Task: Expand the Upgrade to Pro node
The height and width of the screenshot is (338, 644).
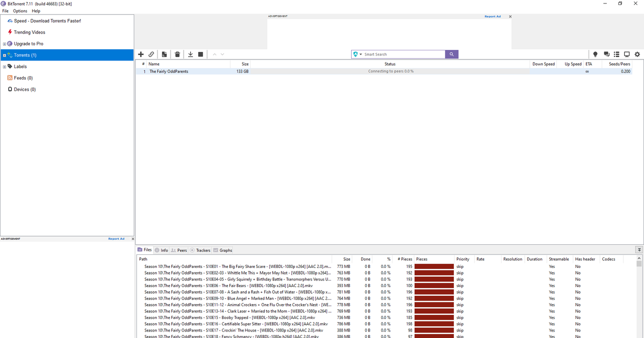Action: click(x=5, y=44)
